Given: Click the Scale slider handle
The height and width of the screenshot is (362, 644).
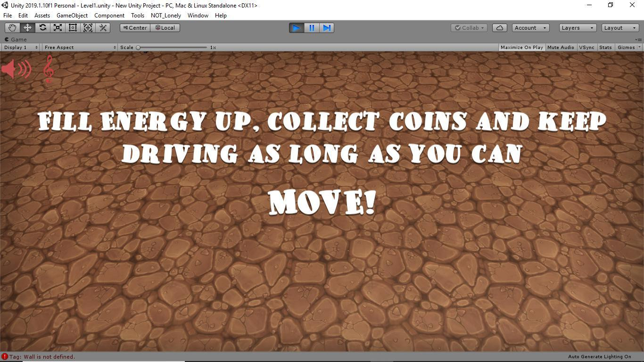Looking at the screenshot, I should click(x=138, y=47).
